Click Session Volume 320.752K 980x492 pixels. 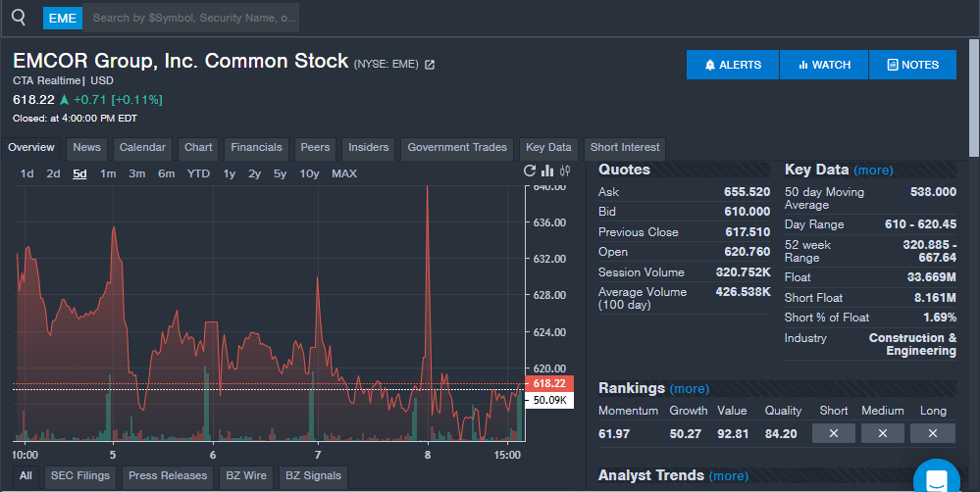tap(744, 272)
